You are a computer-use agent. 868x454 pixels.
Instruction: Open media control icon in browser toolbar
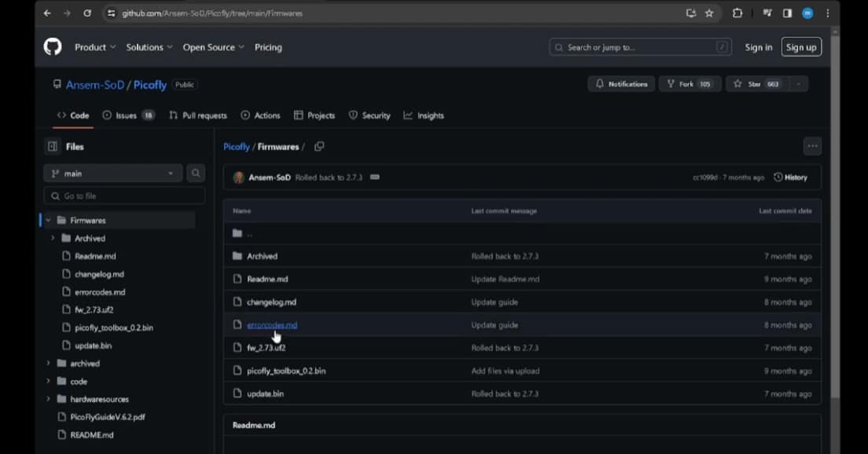pyautogui.click(x=767, y=13)
